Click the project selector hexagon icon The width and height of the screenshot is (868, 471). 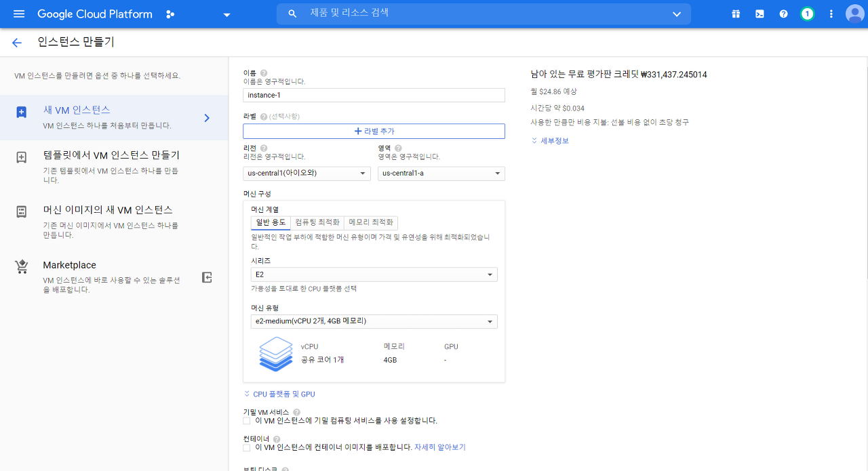point(170,14)
